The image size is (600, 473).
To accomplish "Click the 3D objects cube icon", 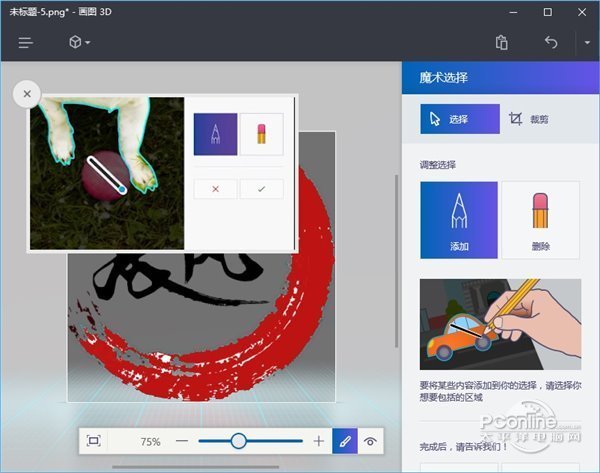I will (75, 42).
